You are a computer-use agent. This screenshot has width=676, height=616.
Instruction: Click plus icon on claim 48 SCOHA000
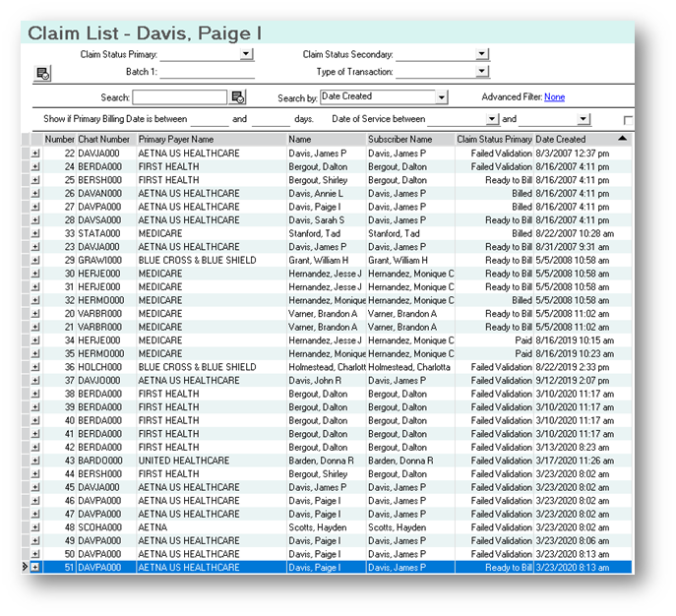point(36,527)
